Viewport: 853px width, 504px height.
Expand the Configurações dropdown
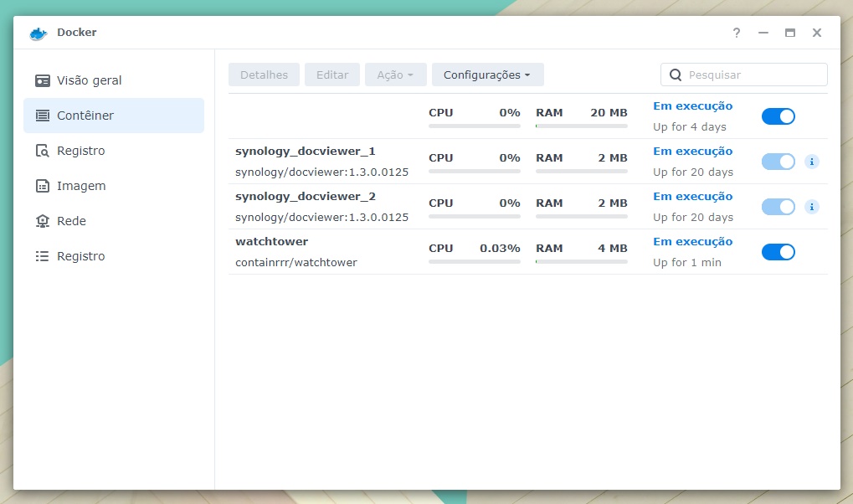click(x=487, y=75)
